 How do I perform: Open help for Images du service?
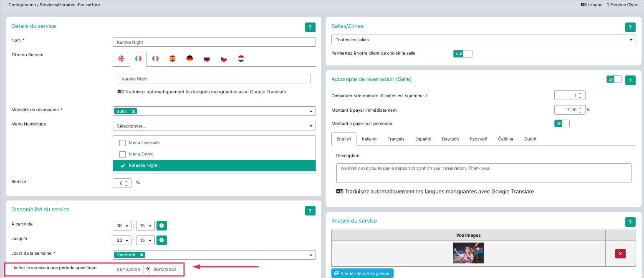pos(630,222)
